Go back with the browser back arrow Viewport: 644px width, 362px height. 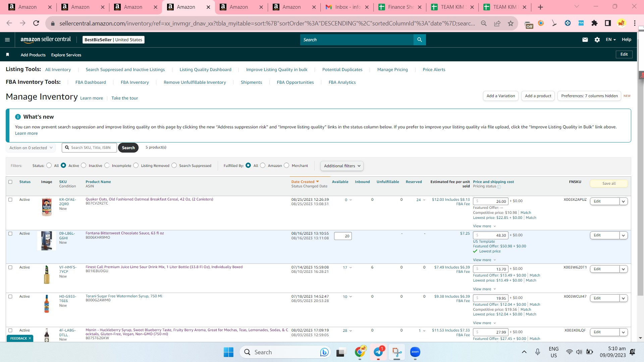(x=9, y=23)
